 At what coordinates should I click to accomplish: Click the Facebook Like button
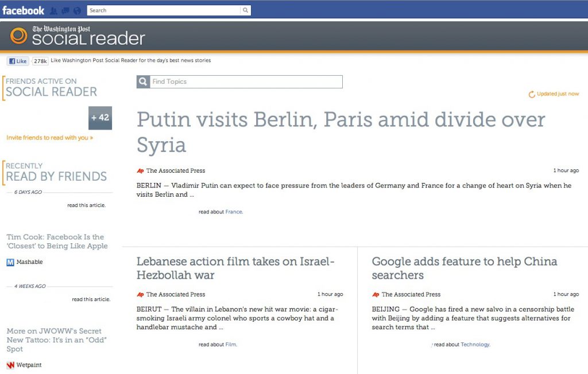pos(18,61)
